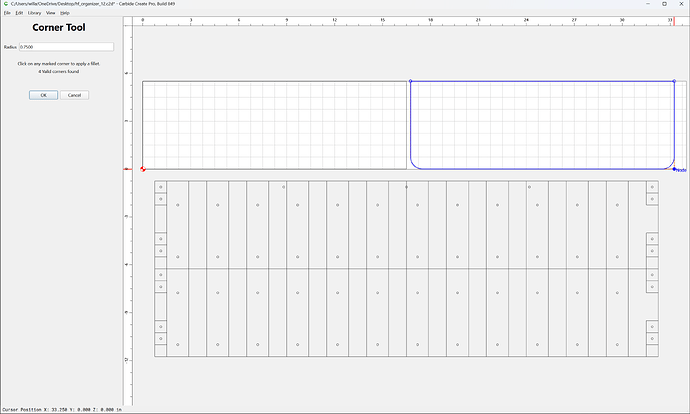Click the red origin marker on canvas
The height and width of the screenshot is (414, 690).
pyautogui.click(x=143, y=169)
